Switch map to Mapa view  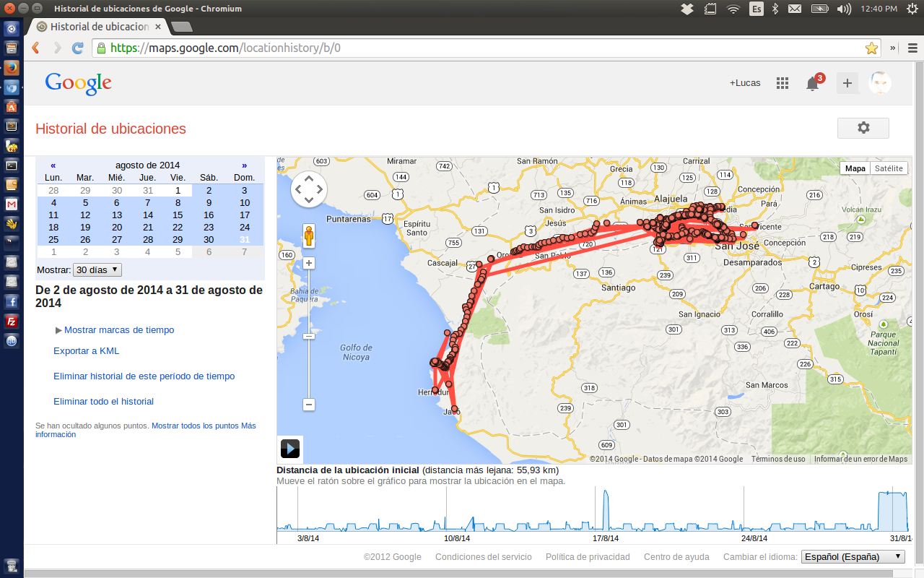[x=855, y=168]
